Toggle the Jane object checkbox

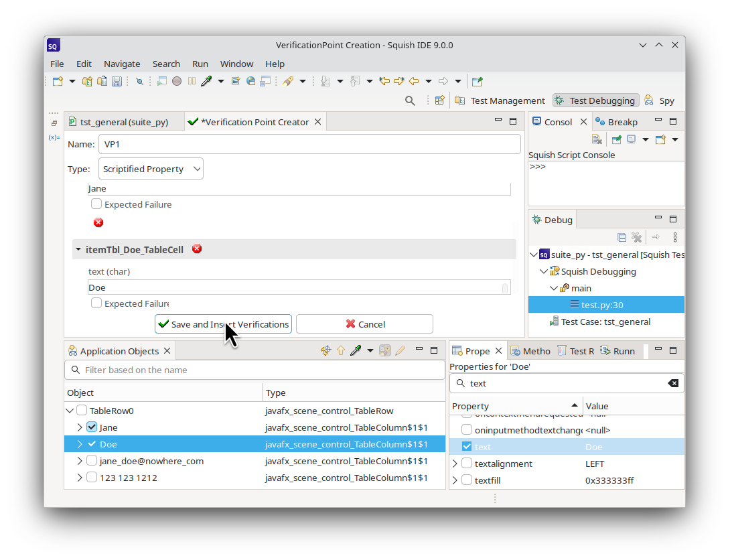click(x=92, y=427)
